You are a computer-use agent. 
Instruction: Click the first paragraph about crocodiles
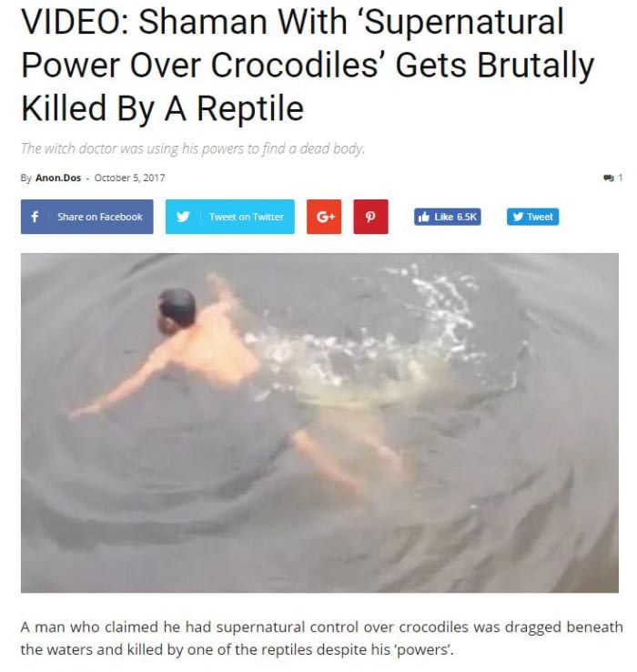pyautogui.click(x=321, y=638)
